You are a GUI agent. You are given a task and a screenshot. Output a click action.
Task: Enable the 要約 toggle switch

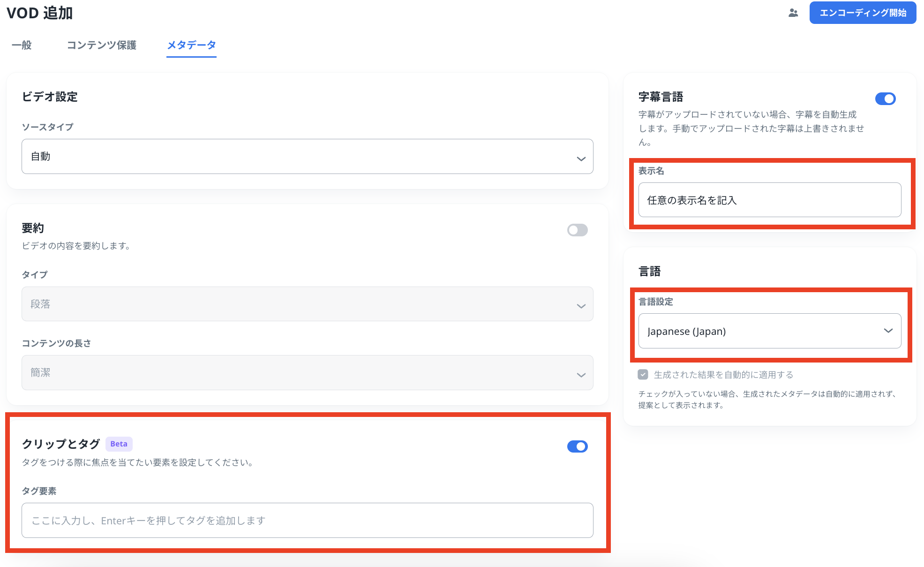[577, 230]
